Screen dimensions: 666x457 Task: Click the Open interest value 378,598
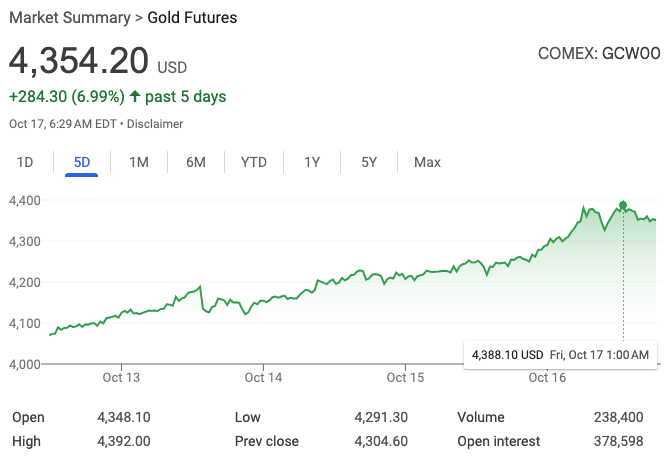pos(623,441)
